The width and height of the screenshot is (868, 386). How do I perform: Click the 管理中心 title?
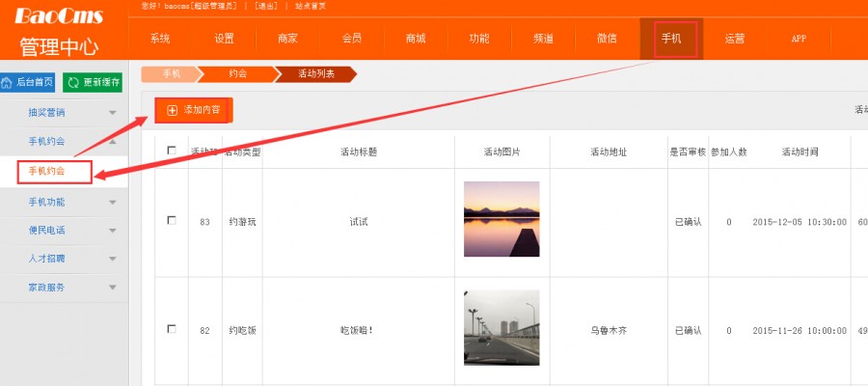pos(59,46)
